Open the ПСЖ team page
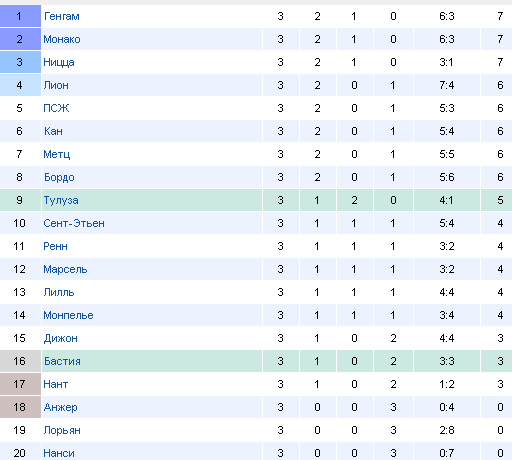Viewport: 512px width, 460px height. tap(56, 108)
